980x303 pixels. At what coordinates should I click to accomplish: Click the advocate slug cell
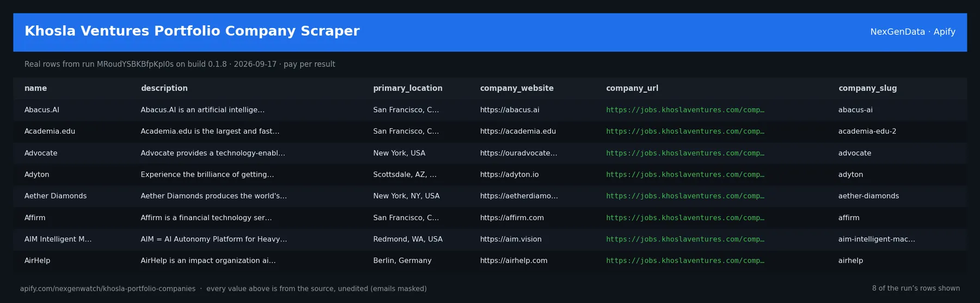pos(855,153)
